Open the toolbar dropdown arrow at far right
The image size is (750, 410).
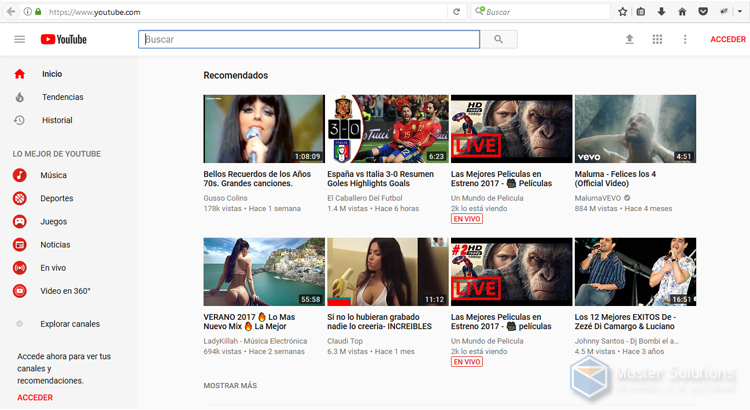(739, 11)
